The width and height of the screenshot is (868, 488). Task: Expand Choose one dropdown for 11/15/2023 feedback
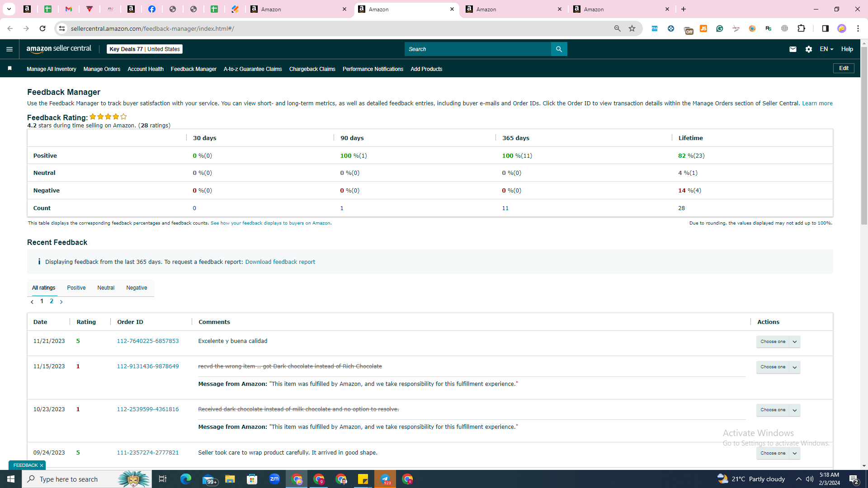tap(795, 367)
